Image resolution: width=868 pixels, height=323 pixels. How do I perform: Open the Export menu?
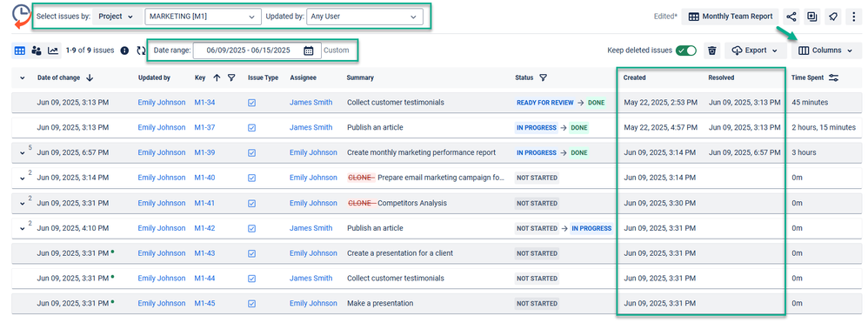[x=756, y=50]
